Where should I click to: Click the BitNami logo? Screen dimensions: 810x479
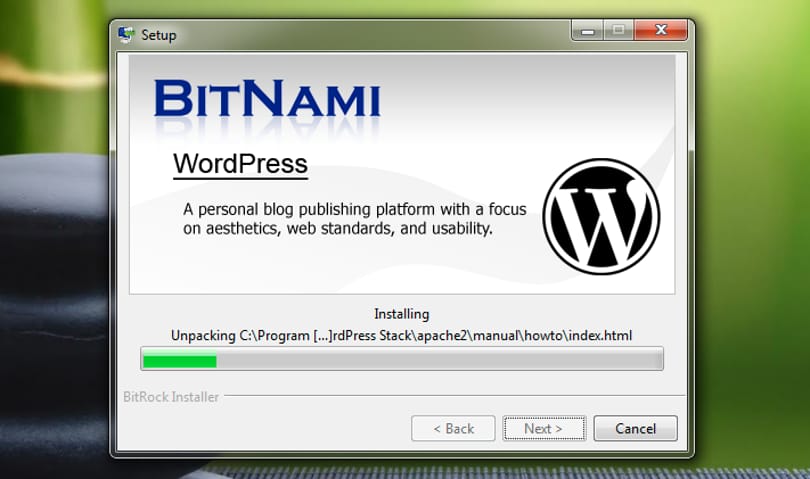click(x=267, y=98)
